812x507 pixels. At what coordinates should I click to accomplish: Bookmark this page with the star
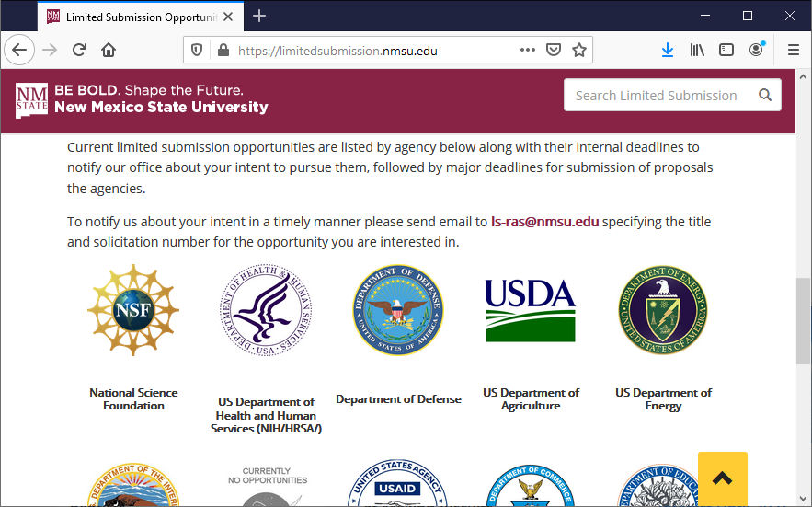tap(579, 50)
